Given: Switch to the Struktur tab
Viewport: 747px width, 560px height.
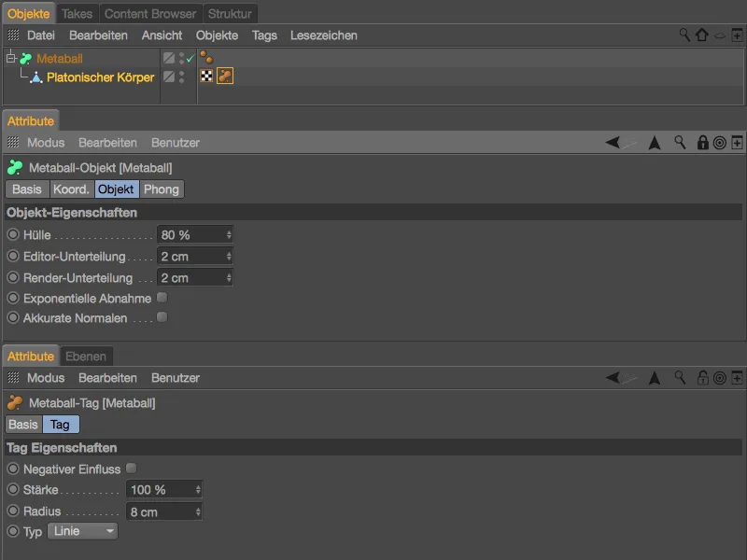Looking at the screenshot, I should [x=230, y=13].
